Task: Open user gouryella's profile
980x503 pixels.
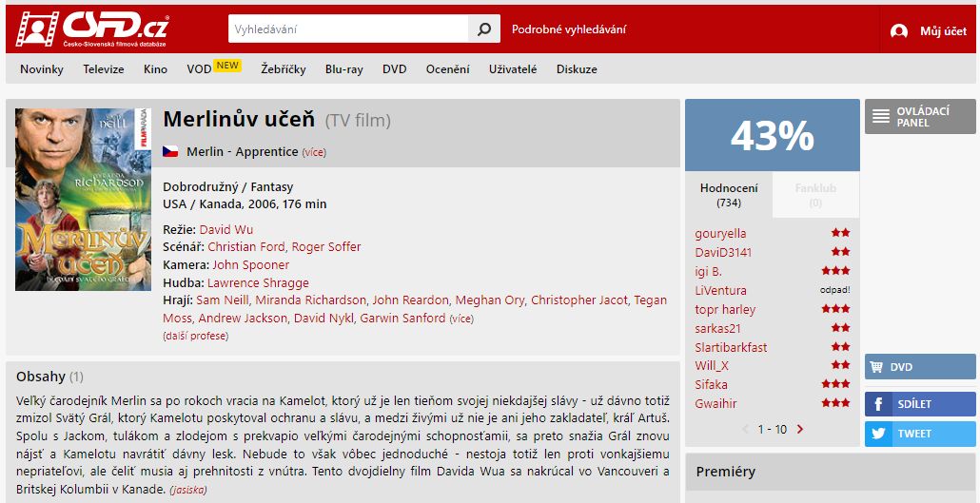Action: pos(720,234)
